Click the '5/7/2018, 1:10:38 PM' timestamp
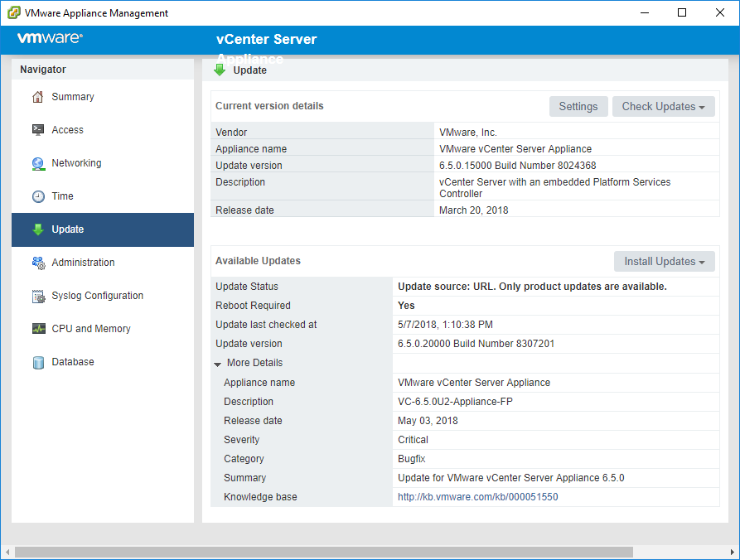 pos(445,325)
